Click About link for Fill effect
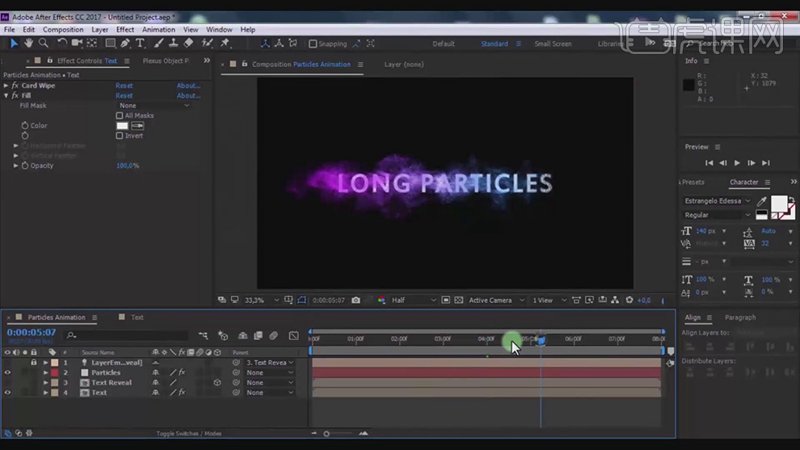This screenshot has width=800, height=450. [x=188, y=96]
